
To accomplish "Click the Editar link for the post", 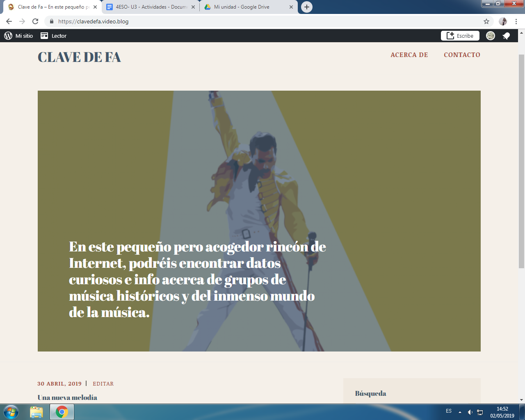I will 103,384.
